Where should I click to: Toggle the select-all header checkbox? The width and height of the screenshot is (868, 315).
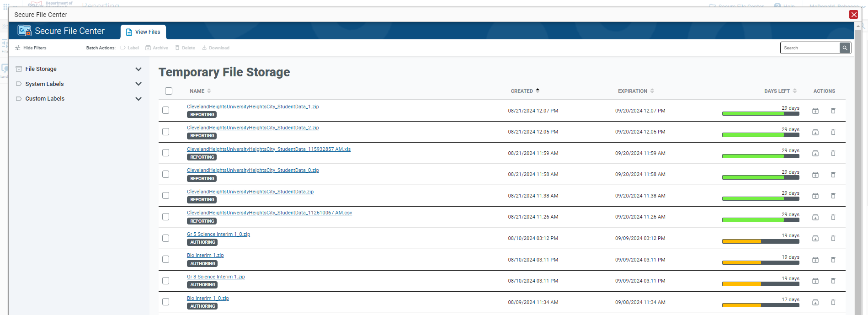pyautogui.click(x=169, y=91)
